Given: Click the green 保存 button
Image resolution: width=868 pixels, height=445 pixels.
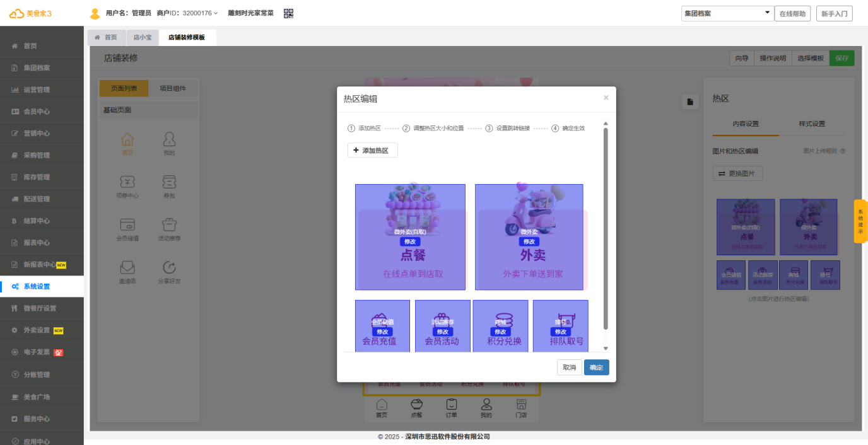Looking at the screenshot, I should 842,57.
